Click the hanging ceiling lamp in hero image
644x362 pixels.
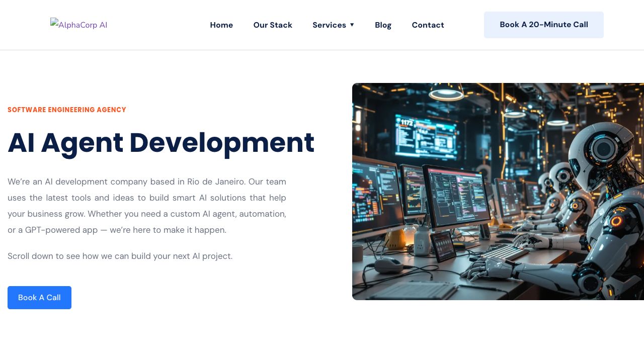tap(446, 93)
